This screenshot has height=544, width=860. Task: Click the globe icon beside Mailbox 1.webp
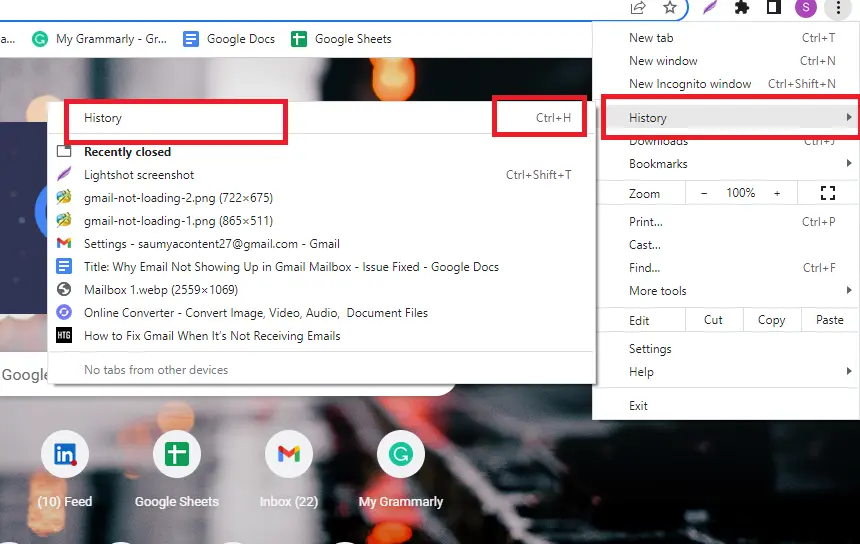(x=64, y=289)
